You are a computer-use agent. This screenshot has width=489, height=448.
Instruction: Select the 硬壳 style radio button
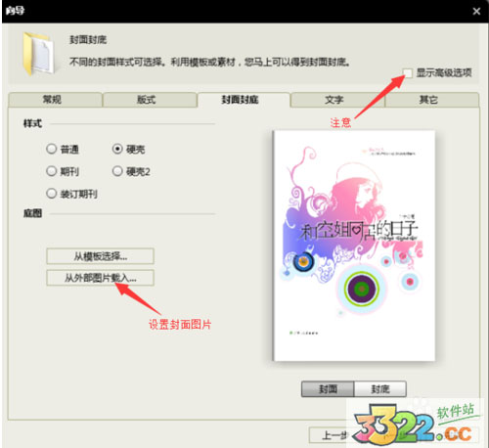point(117,149)
